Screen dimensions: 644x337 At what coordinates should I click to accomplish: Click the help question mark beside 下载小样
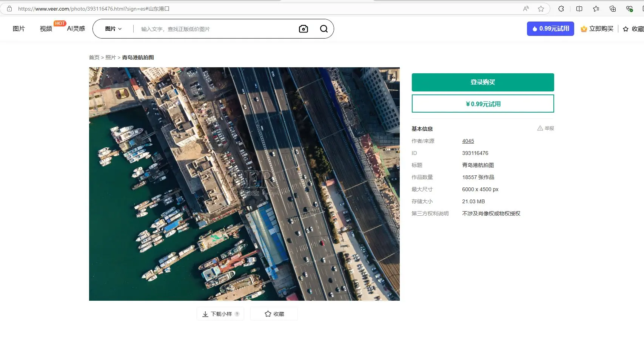237,314
